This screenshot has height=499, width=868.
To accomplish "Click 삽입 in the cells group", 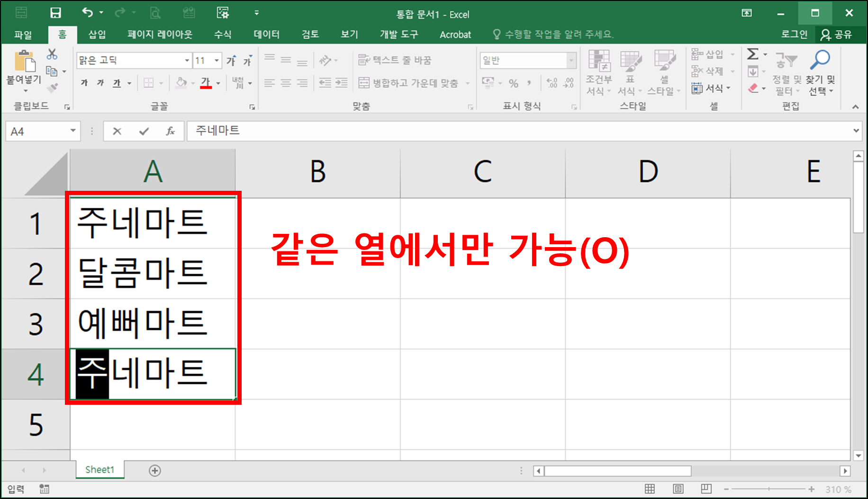I will [x=707, y=54].
